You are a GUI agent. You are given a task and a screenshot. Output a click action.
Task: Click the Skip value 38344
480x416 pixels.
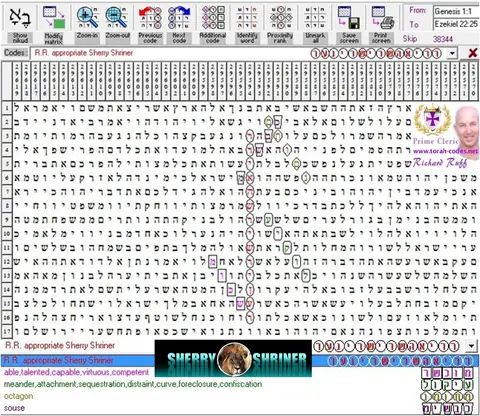click(x=443, y=39)
